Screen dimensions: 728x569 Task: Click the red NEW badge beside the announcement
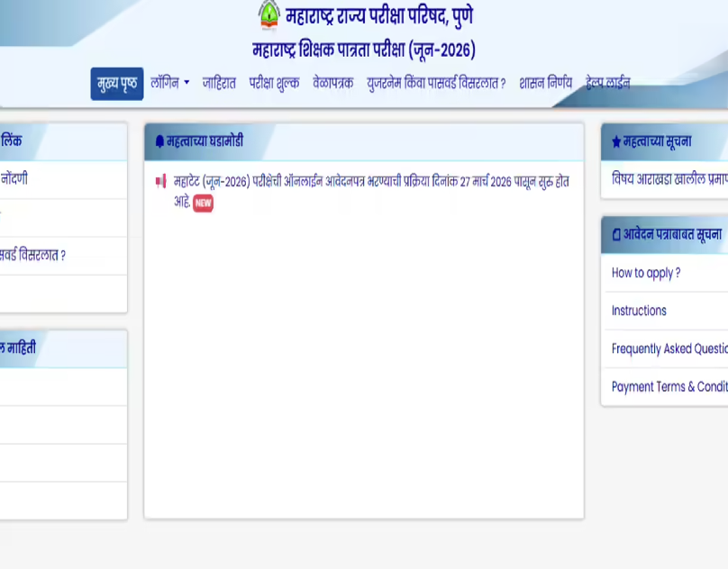pyautogui.click(x=203, y=204)
